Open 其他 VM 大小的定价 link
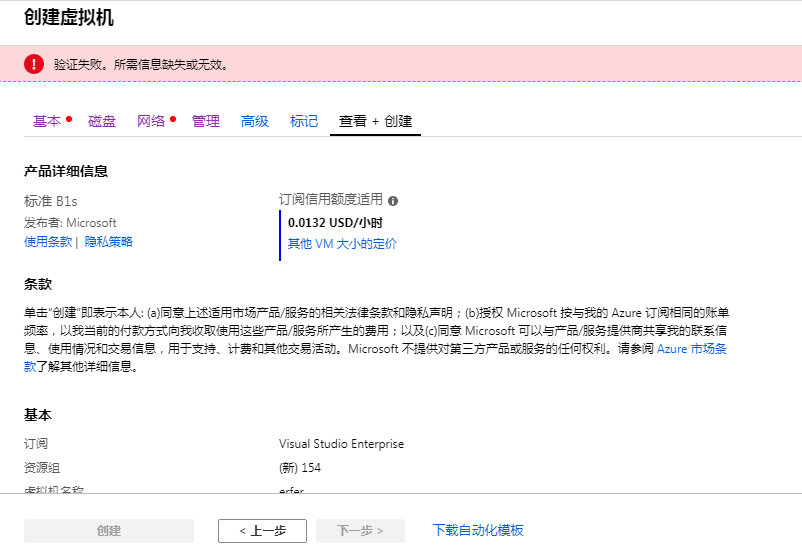 (x=342, y=243)
